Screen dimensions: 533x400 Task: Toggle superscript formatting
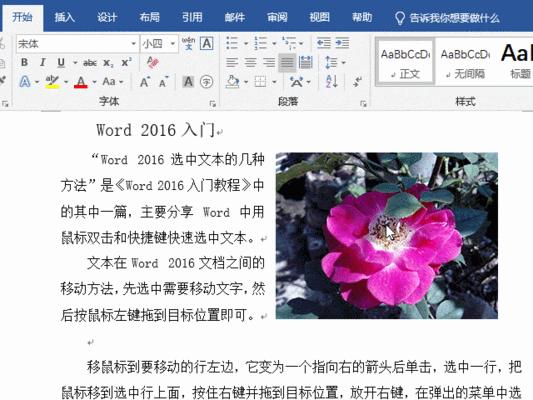(x=126, y=63)
